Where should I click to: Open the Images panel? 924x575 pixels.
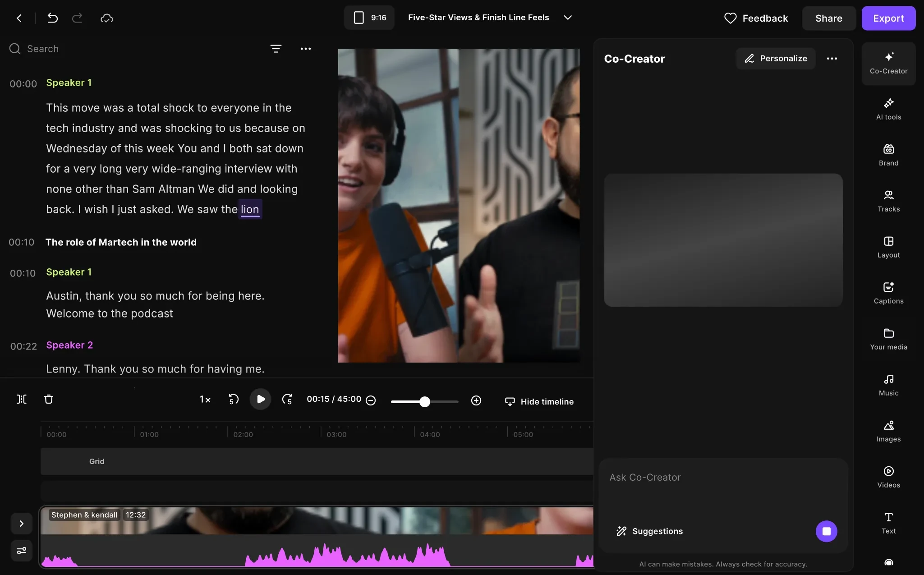click(888, 432)
